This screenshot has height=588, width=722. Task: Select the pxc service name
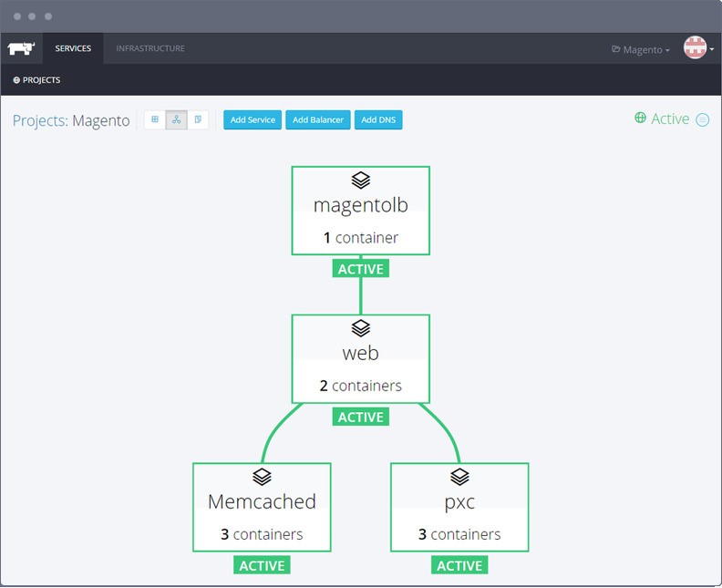459,501
